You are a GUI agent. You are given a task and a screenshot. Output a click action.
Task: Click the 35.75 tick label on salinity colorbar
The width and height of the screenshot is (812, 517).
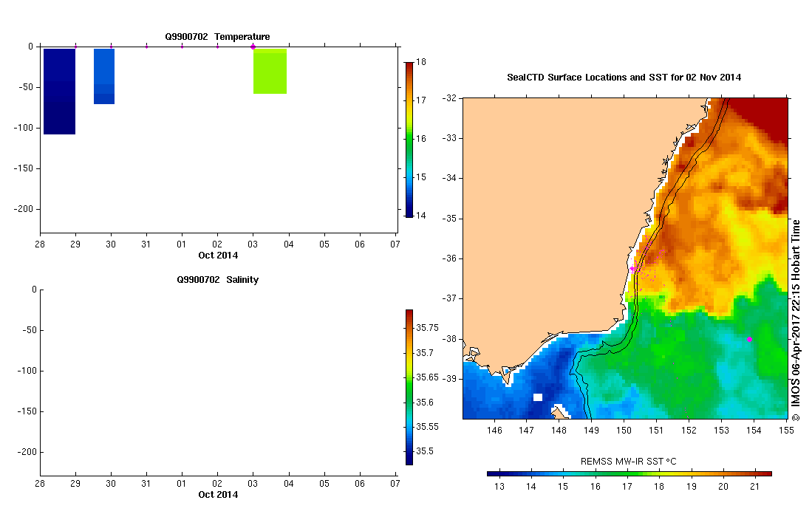[x=427, y=328]
